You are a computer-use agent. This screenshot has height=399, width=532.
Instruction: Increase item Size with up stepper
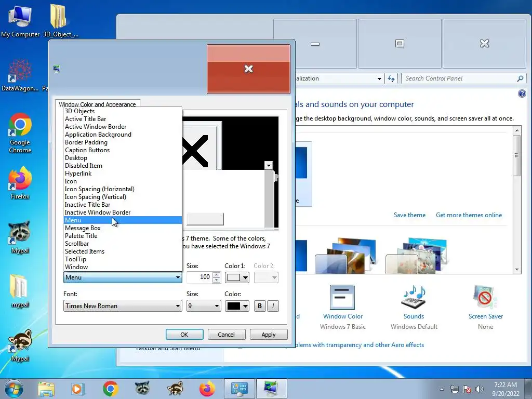[x=217, y=275]
